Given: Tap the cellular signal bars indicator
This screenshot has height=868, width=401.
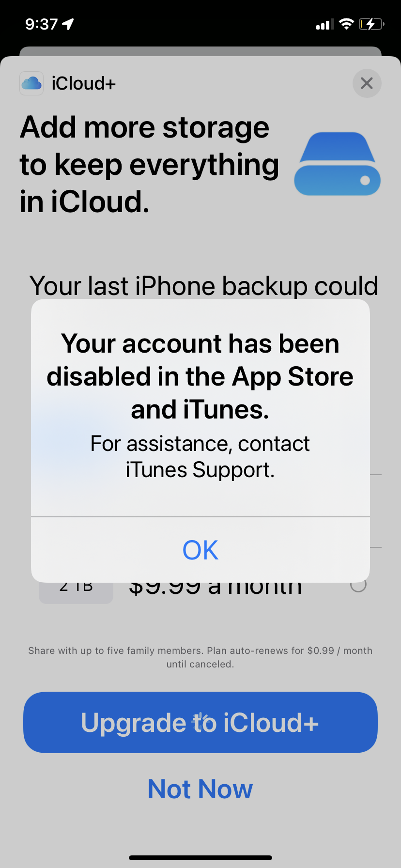Looking at the screenshot, I should coord(325,24).
